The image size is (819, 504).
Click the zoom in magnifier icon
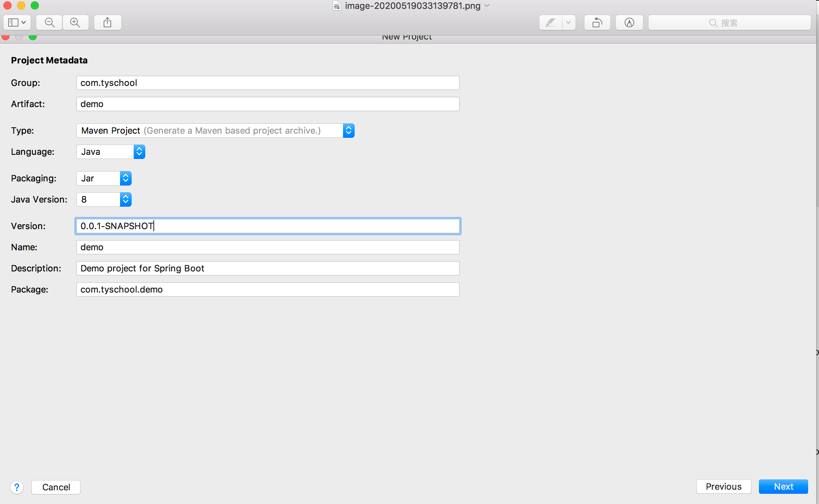tap(75, 23)
